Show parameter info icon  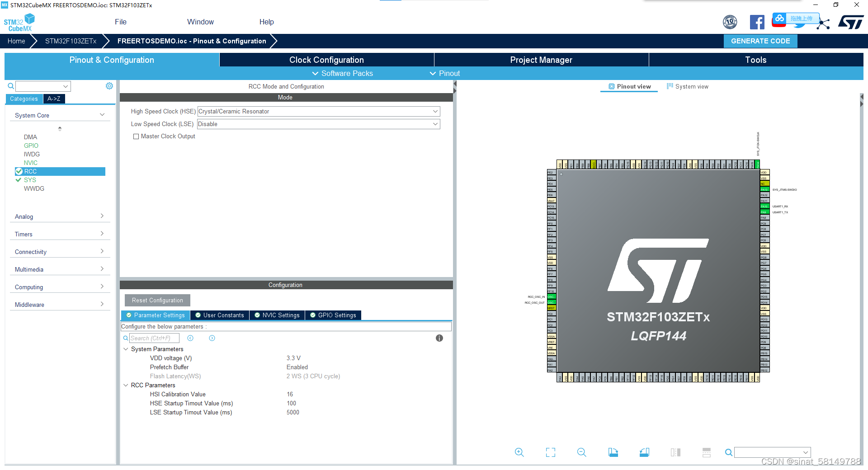click(439, 338)
